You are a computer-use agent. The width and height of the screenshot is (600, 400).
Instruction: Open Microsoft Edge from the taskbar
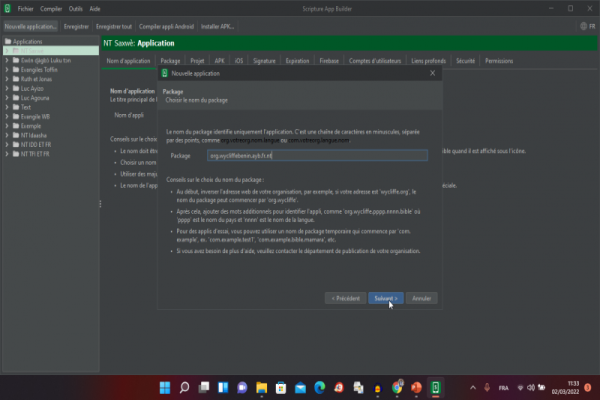tap(321, 386)
